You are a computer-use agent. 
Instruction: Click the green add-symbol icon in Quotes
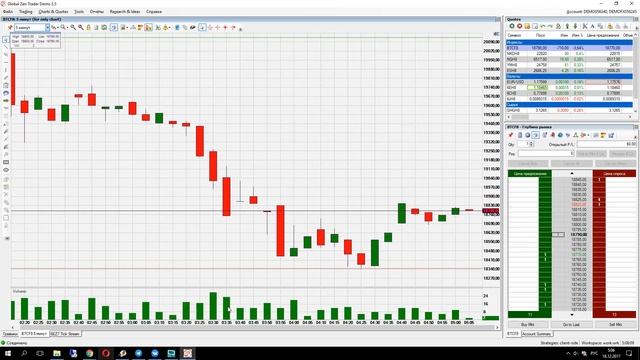tap(511, 26)
